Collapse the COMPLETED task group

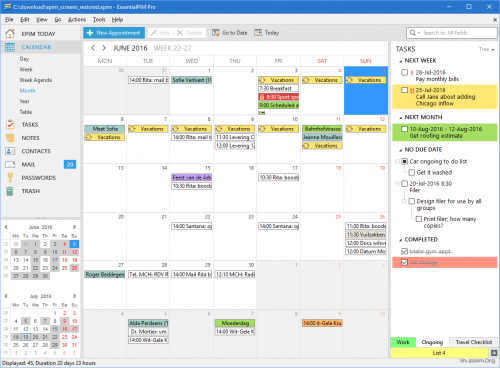point(400,240)
